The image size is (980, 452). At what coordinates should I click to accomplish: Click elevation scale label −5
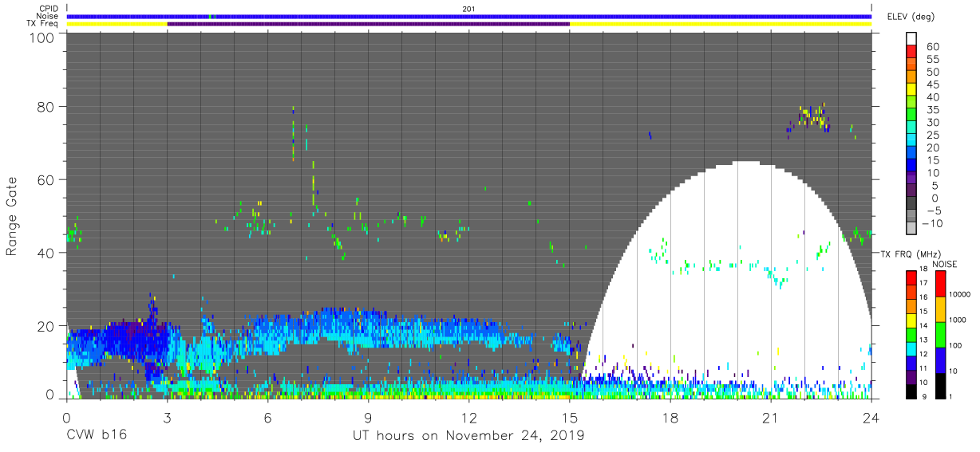(933, 210)
